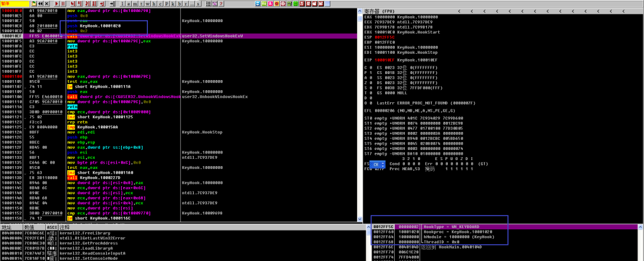Viewport: 644px width, 261px height.
Task: Select the Z flag line in registers
Action: click(401, 82)
